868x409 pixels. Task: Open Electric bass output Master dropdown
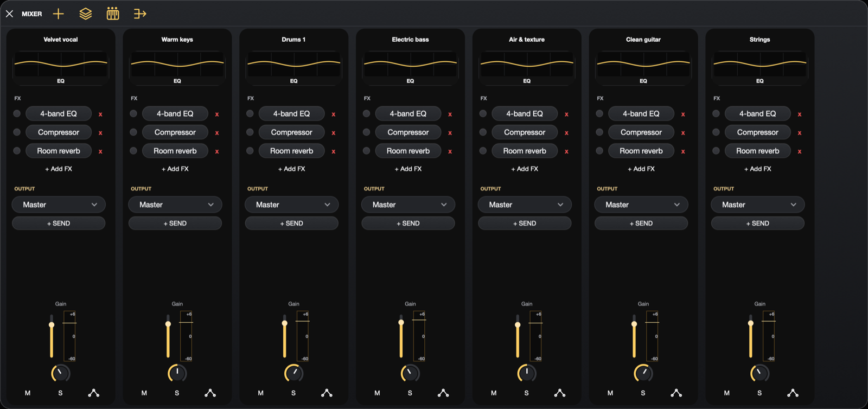(408, 204)
